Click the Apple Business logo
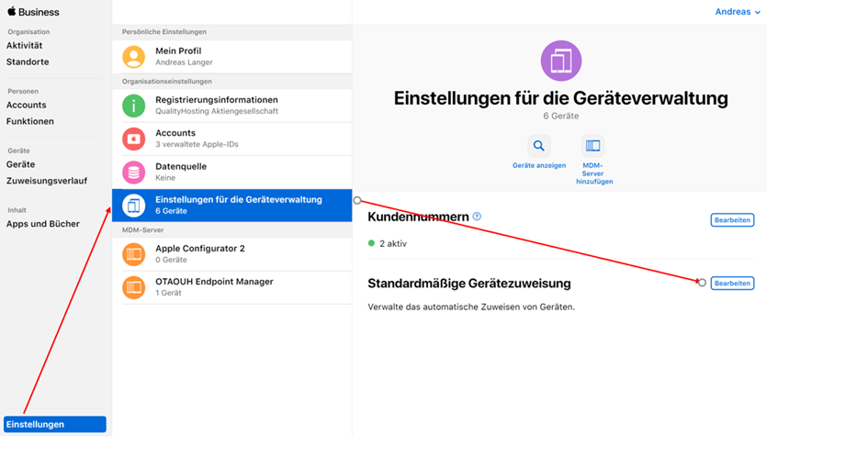The image size is (868, 457). pos(33,12)
